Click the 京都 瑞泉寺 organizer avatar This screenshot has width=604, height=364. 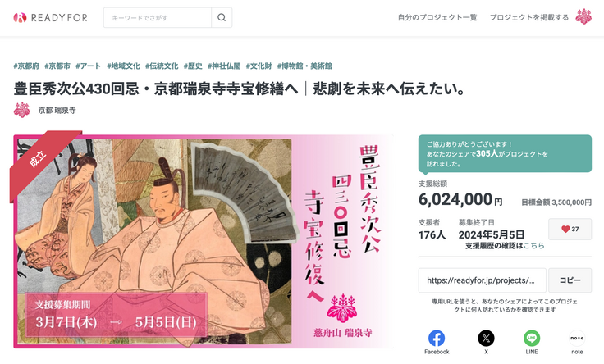point(22,110)
